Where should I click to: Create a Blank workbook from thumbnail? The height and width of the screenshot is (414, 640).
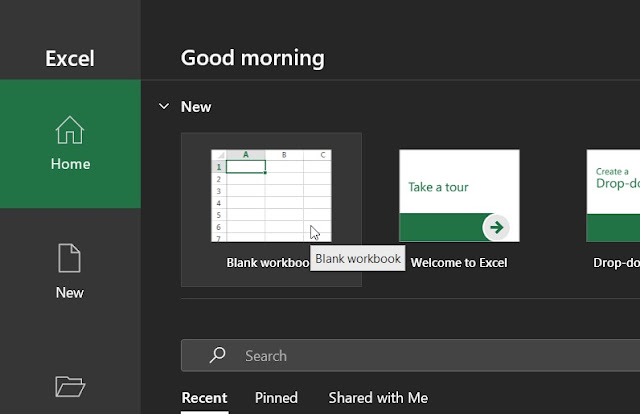pyautogui.click(x=271, y=196)
